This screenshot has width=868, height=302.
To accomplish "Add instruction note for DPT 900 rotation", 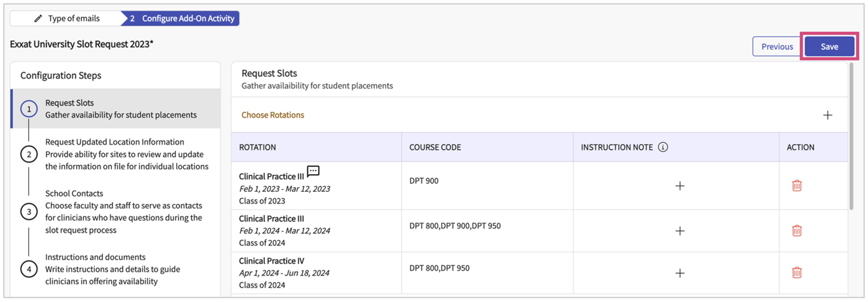I will coord(680,186).
